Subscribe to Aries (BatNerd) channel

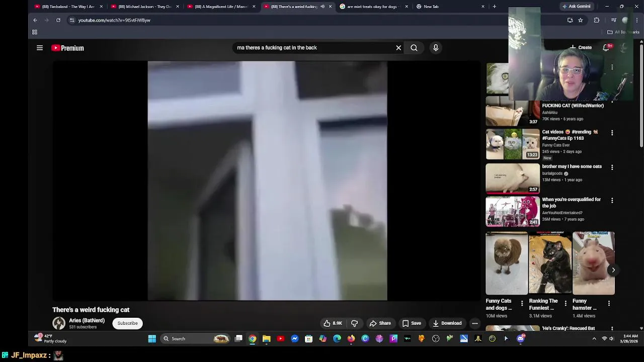(x=127, y=323)
